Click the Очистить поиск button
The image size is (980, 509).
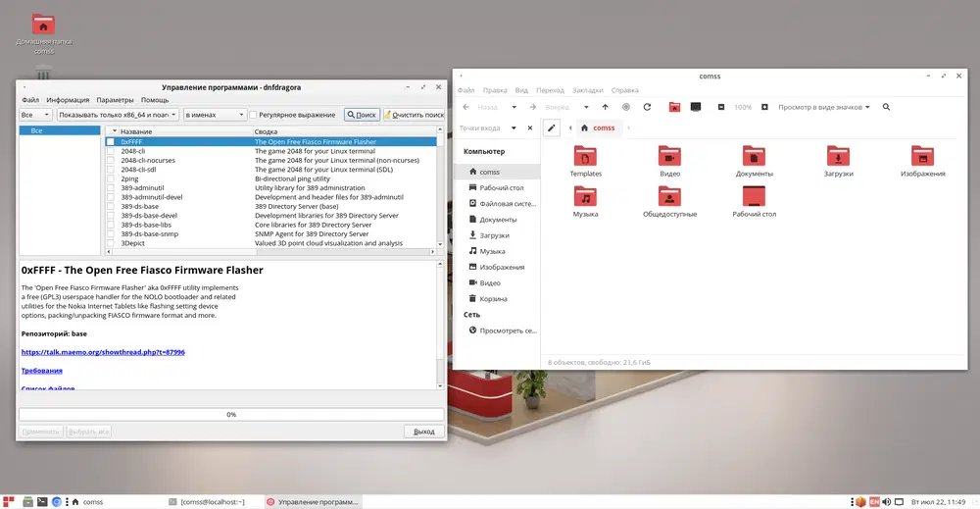pos(414,115)
